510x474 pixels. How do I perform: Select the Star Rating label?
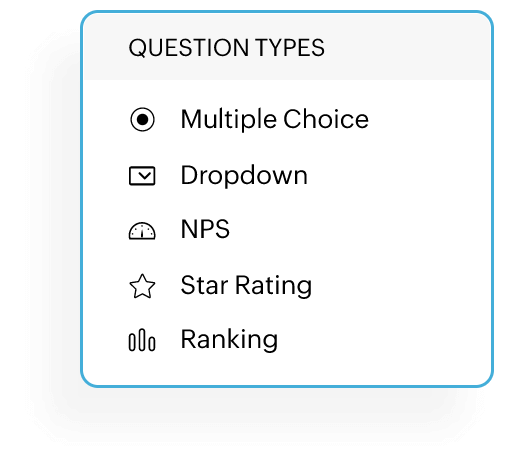[246, 286]
